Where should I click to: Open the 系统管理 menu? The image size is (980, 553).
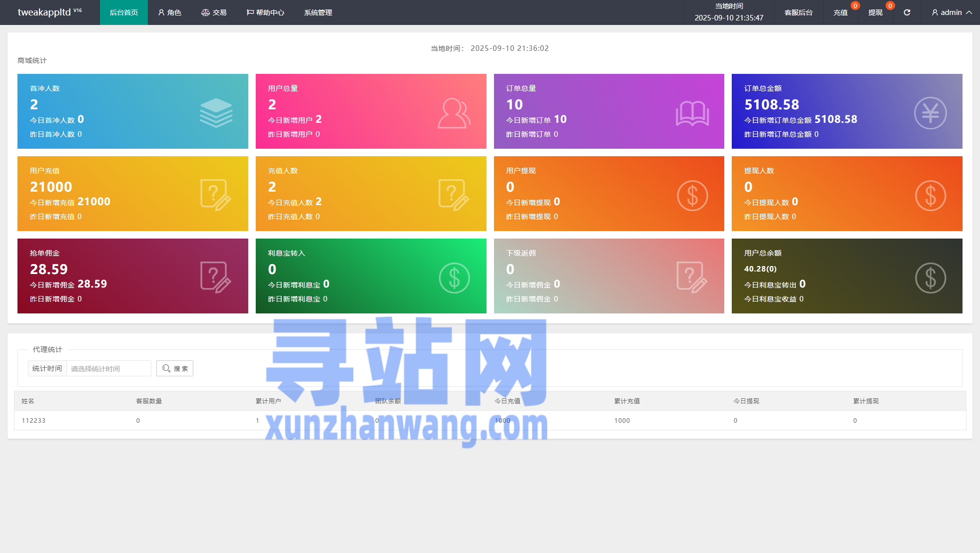coord(318,12)
